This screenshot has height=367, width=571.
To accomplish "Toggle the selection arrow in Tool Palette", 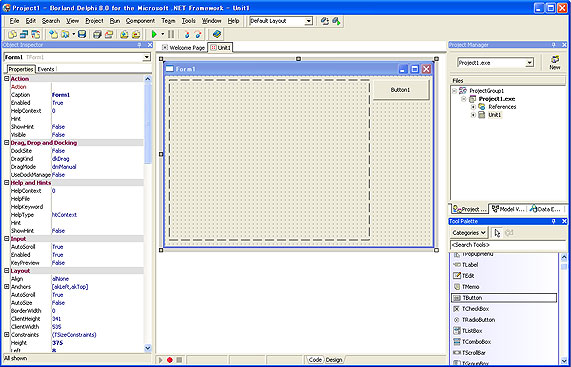I will pyautogui.click(x=497, y=233).
